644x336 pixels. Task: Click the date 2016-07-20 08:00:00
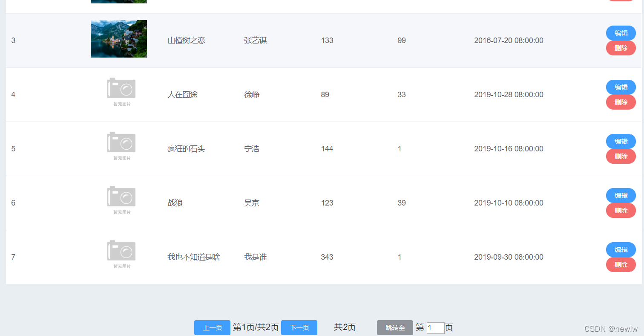click(x=509, y=41)
